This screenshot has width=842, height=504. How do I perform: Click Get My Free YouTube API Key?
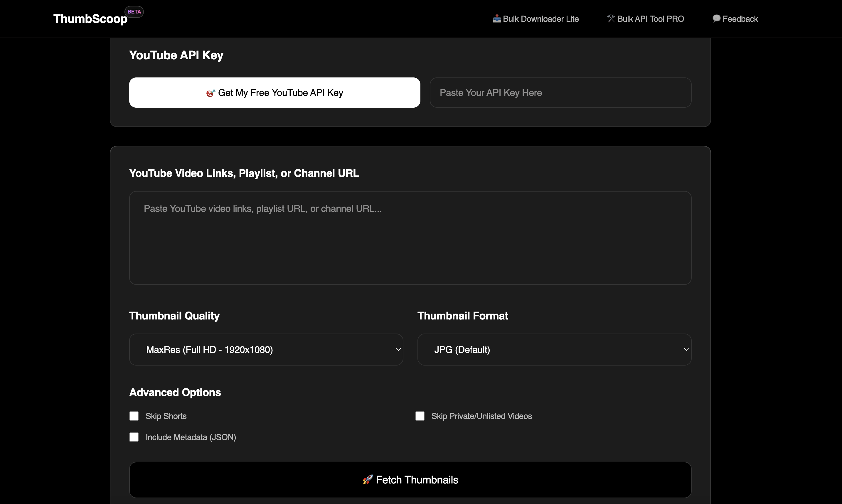click(275, 93)
